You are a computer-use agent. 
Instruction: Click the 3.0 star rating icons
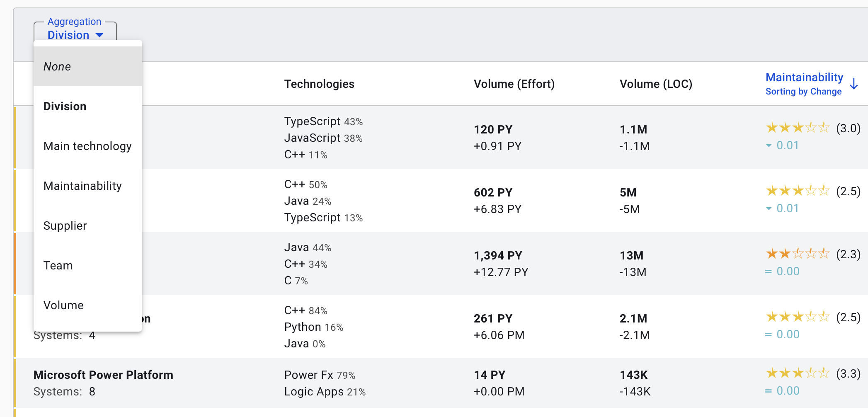coord(797,128)
